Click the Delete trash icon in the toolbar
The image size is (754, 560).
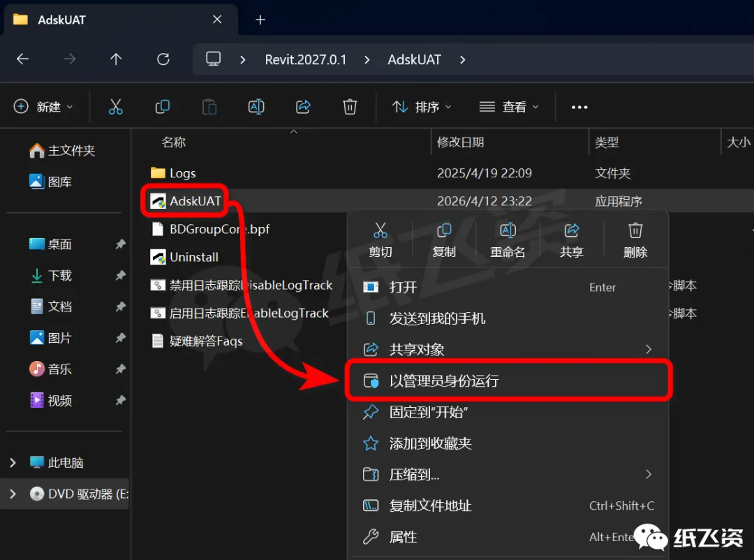(x=350, y=107)
